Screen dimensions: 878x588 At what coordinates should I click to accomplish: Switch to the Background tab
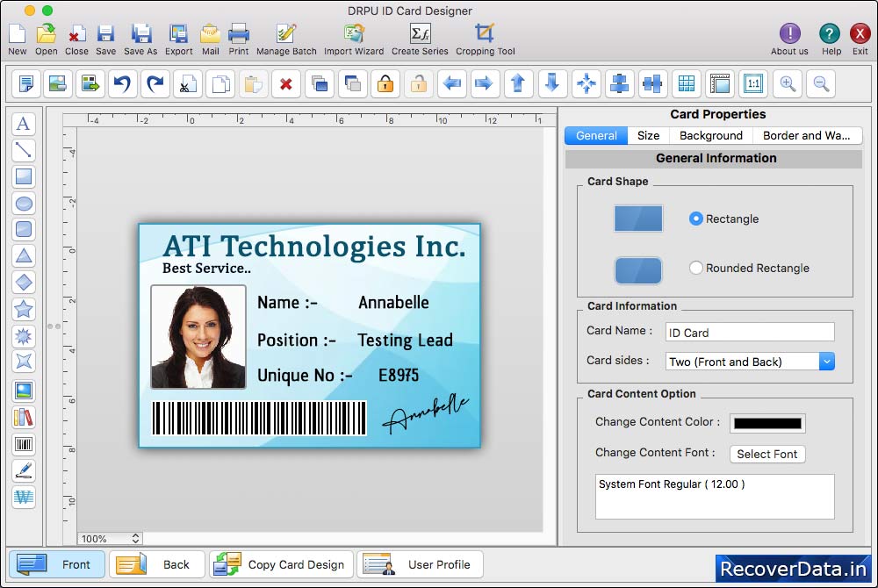(711, 135)
